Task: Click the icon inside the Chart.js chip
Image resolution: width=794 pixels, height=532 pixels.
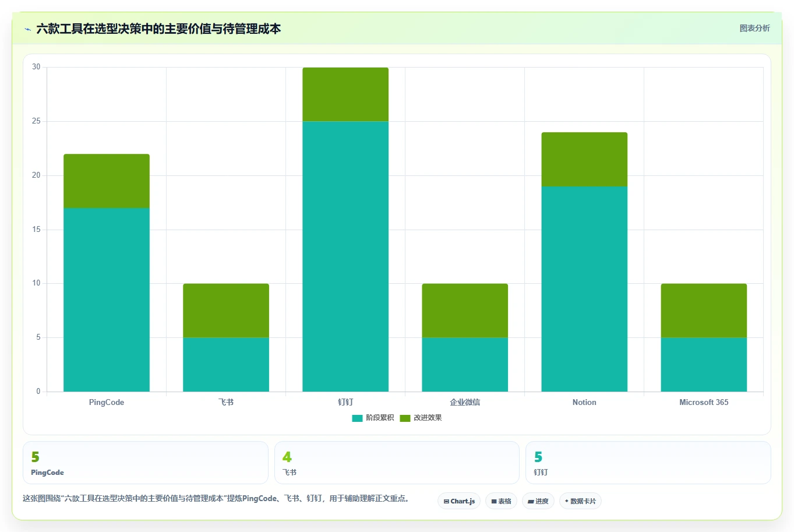Action: 446,501
